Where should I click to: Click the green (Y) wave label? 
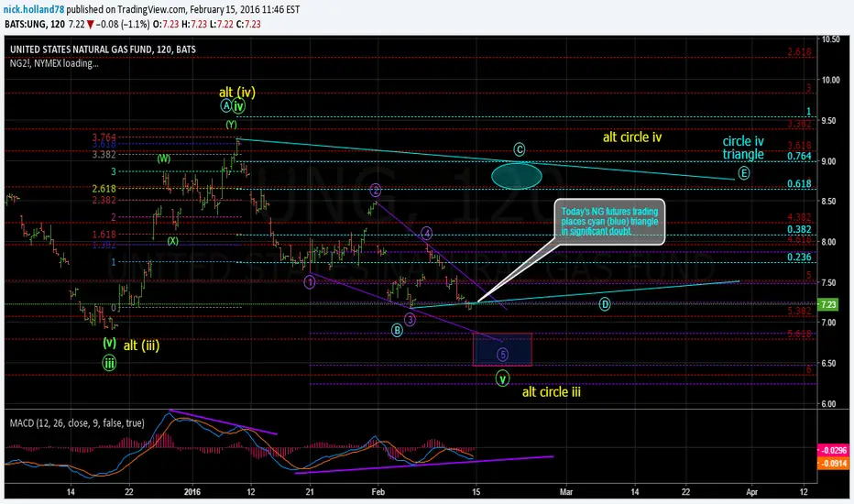pos(232,125)
